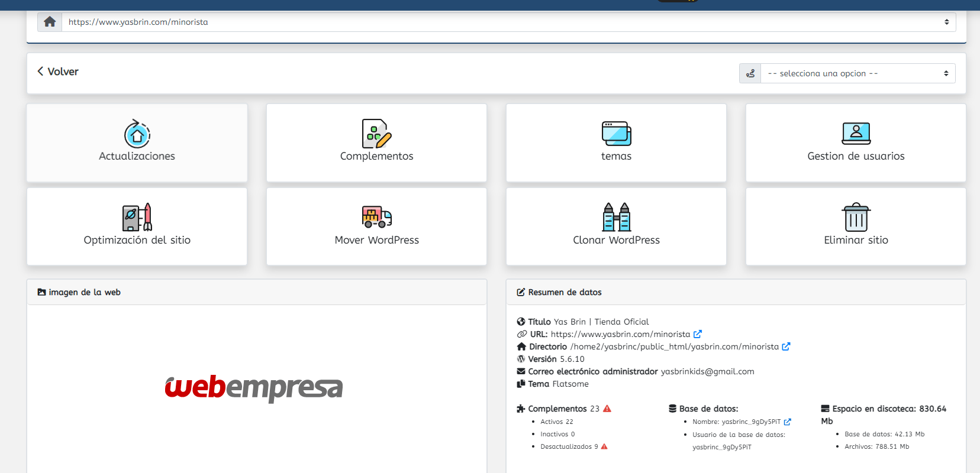The image size is (980, 473).
Task: Click the 'Nombre: yasbrinc_9gDy5PiT' entry
Action: (x=736, y=422)
